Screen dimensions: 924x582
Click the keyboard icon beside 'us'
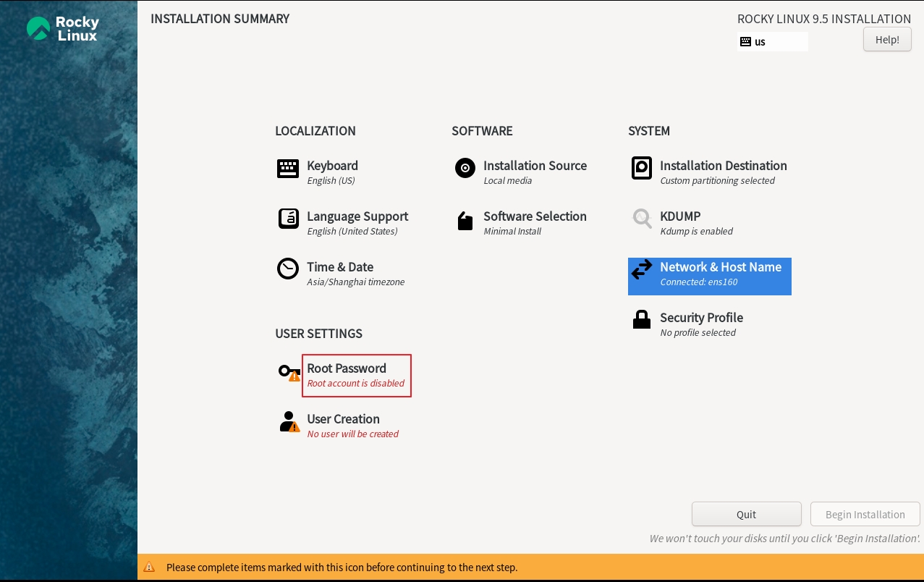pos(746,42)
